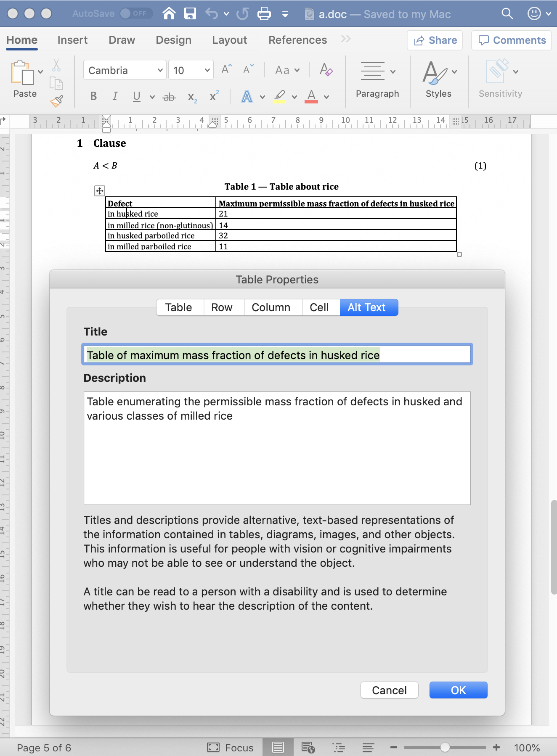
Task: Toggle Bold formatting
Action: click(93, 97)
